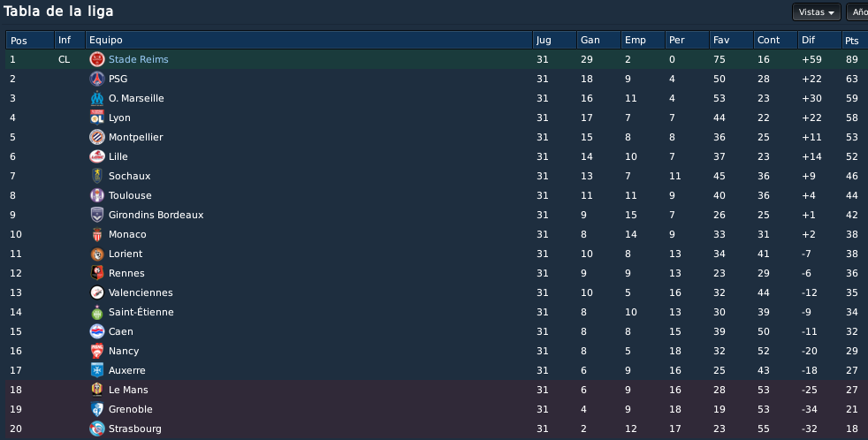This screenshot has height=440, width=868.
Task: Select the O. Marseille crest icon
Action: tap(97, 98)
